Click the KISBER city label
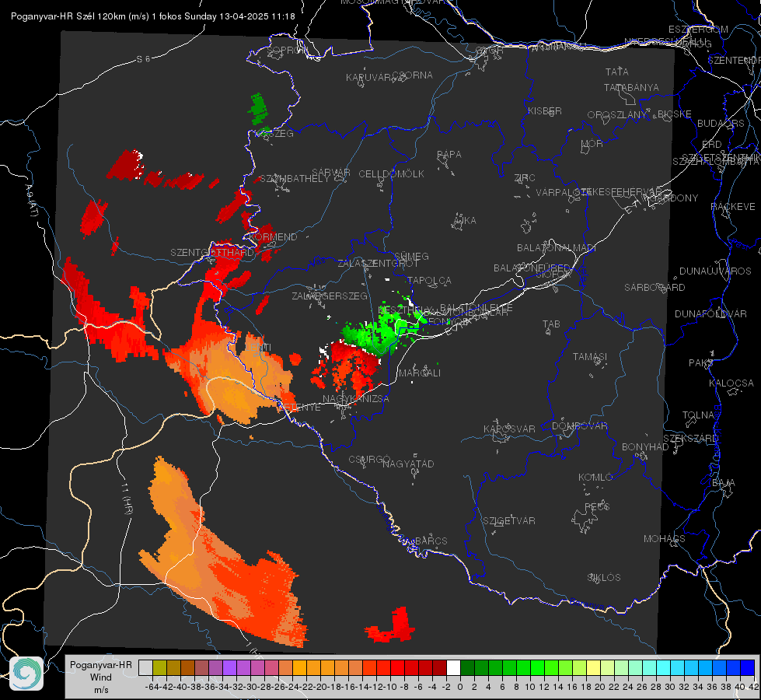 point(545,110)
